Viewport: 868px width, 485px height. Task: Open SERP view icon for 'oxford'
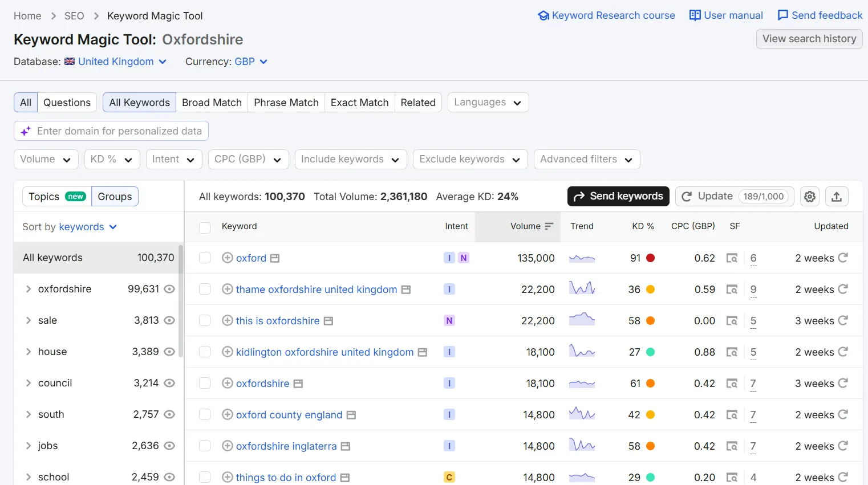click(x=732, y=258)
